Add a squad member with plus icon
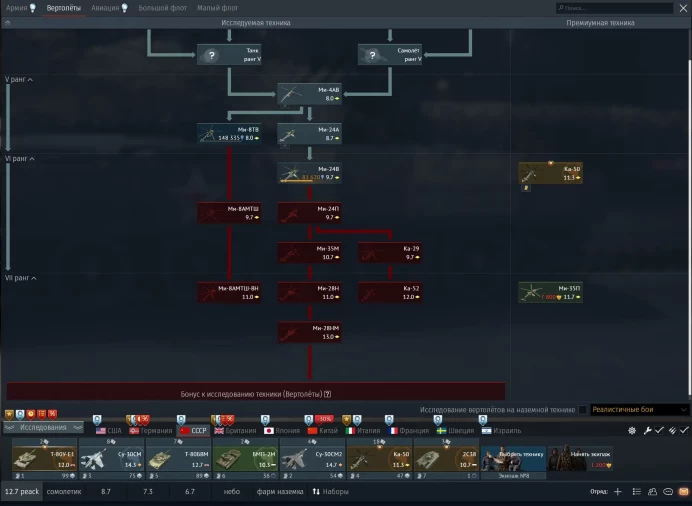Screen dimensions: 692x506 [x=618, y=491]
